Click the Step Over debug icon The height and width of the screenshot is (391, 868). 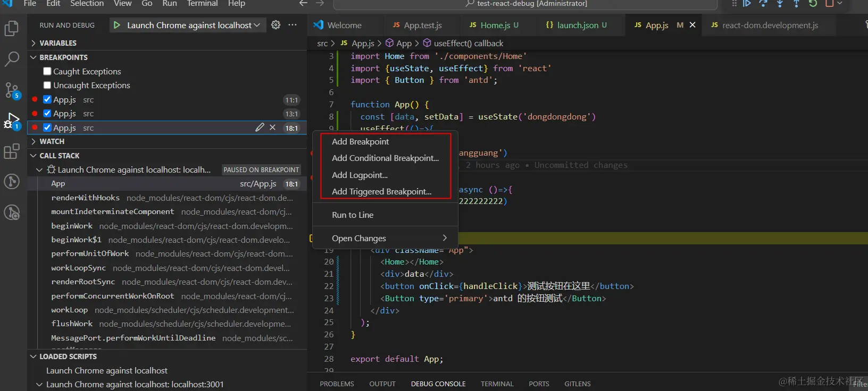point(763,4)
